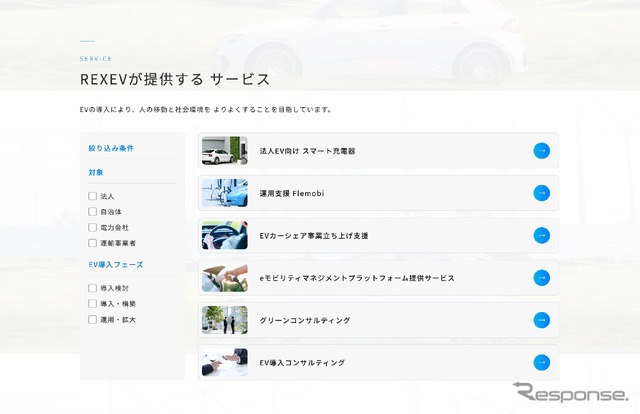Click arrow icon for 運用支援 Flemobi
The image size is (640, 414).
click(541, 193)
